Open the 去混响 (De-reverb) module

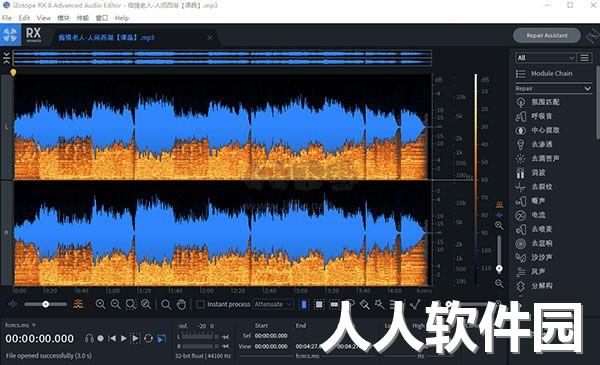click(x=534, y=243)
